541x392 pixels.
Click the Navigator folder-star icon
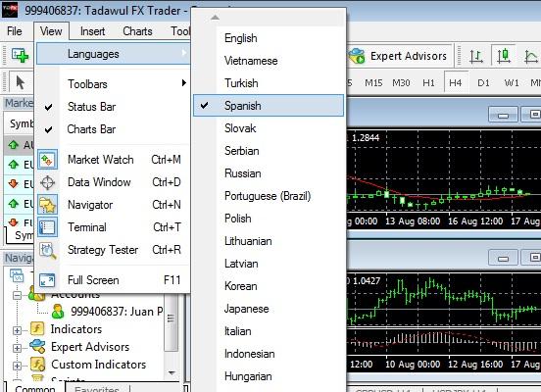click(47, 205)
